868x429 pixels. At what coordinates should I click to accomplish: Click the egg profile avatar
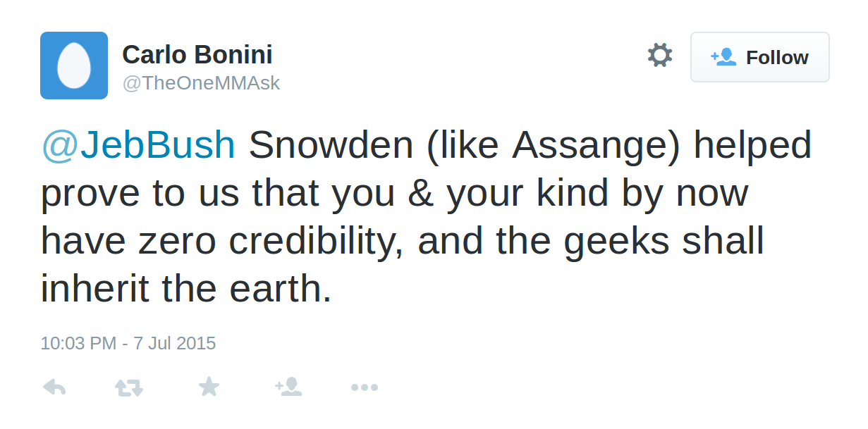[74, 66]
